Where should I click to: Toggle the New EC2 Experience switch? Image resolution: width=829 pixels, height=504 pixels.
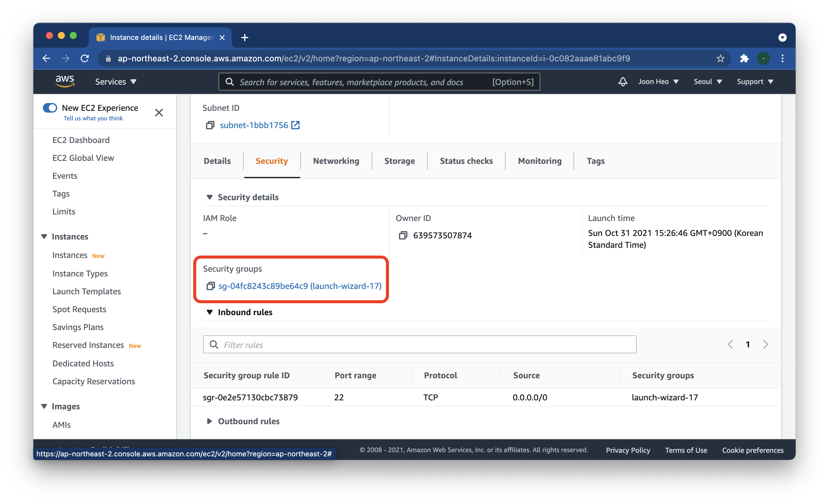50,108
